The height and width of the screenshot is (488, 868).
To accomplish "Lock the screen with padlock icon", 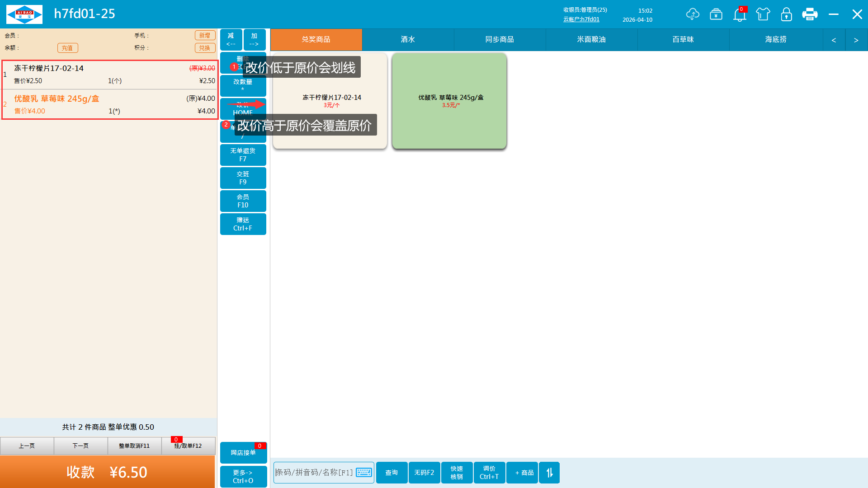I will point(787,14).
